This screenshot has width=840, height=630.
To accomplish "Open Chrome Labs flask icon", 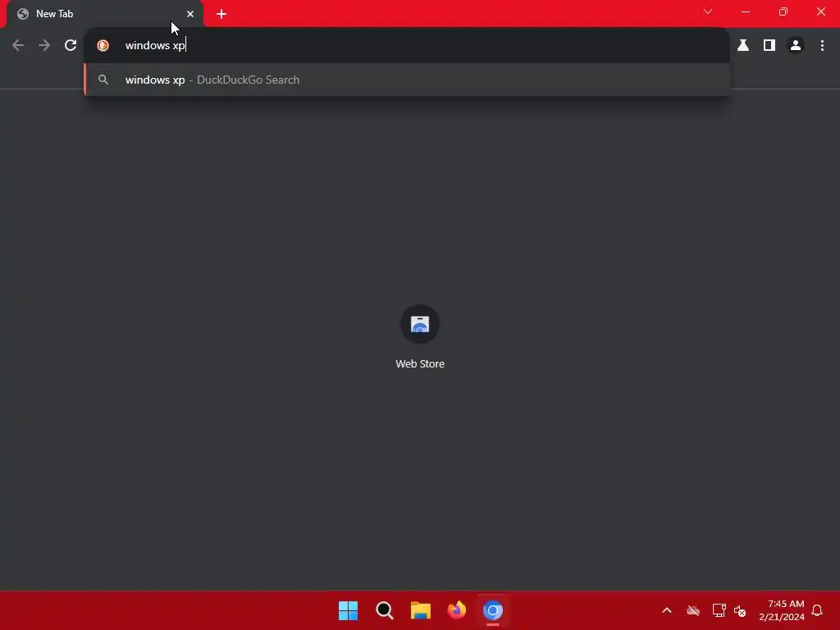I will click(x=743, y=46).
